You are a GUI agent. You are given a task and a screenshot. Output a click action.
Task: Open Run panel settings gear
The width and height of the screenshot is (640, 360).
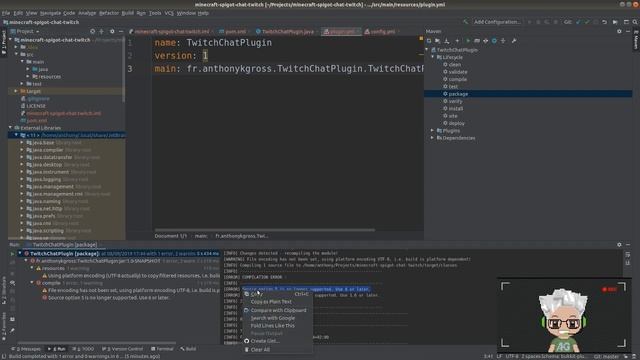tap(619, 244)
